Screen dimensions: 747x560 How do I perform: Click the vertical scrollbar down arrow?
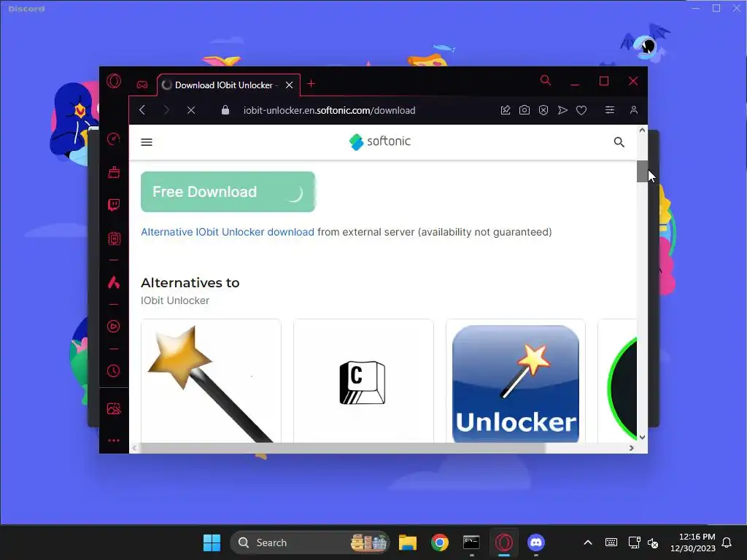(x=642, y=437)
